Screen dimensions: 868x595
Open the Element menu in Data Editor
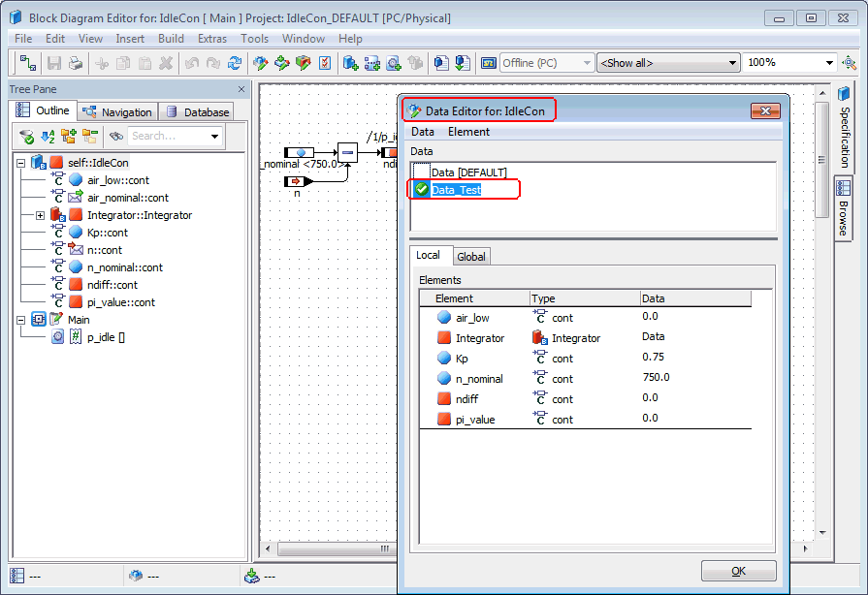(468, 132)
